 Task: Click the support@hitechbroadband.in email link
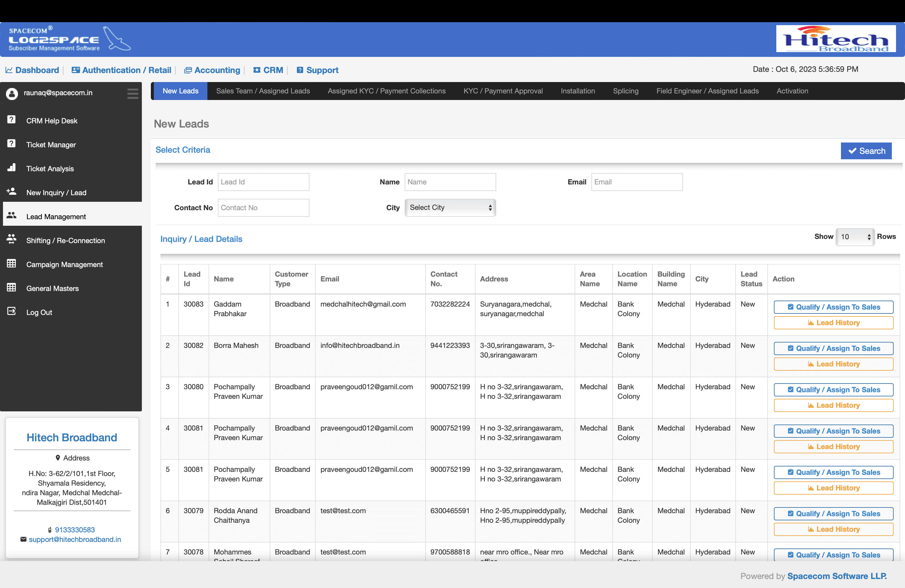(75, 540)
